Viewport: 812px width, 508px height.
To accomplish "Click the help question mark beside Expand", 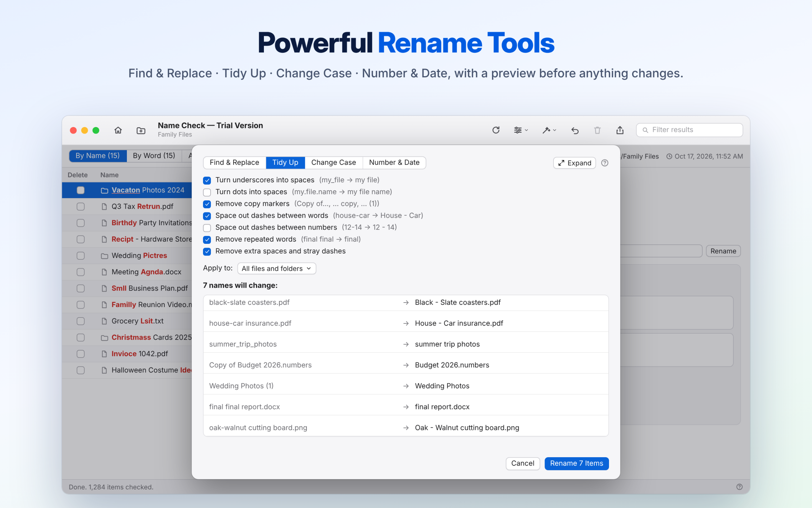I will pyautogui.click(x=605, y=163).
